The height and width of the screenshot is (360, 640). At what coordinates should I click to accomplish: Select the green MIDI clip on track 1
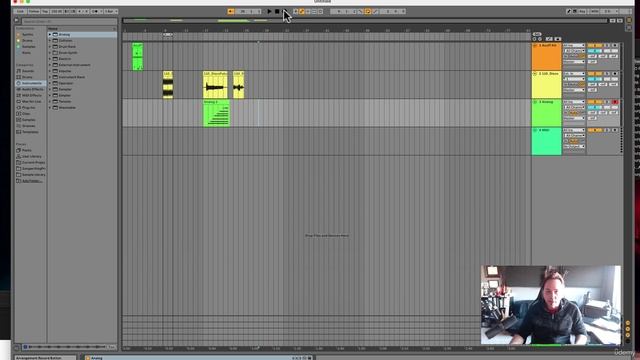click(x=138, y=56)
